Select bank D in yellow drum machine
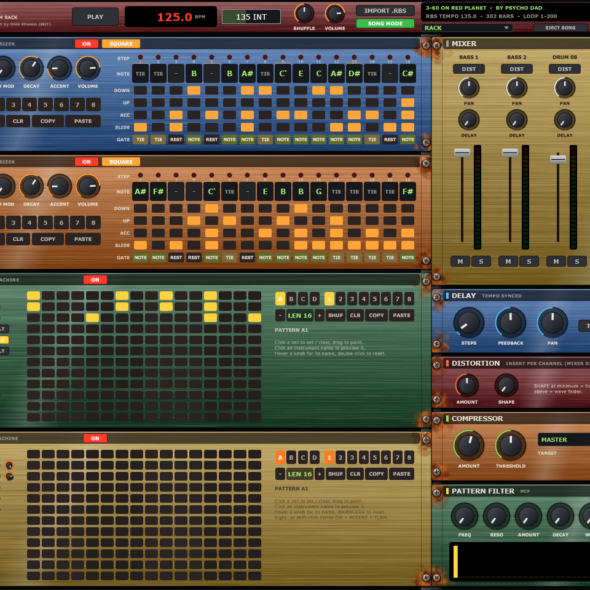 (315, 458)
